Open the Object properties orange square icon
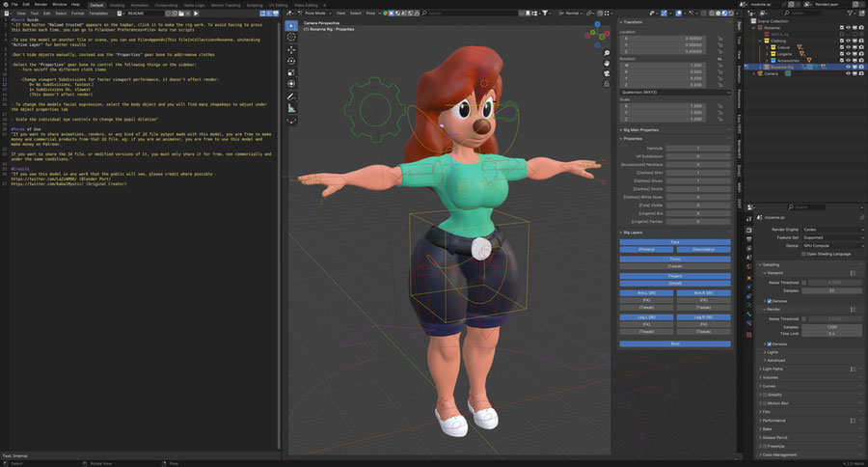 tap(749, 278)
